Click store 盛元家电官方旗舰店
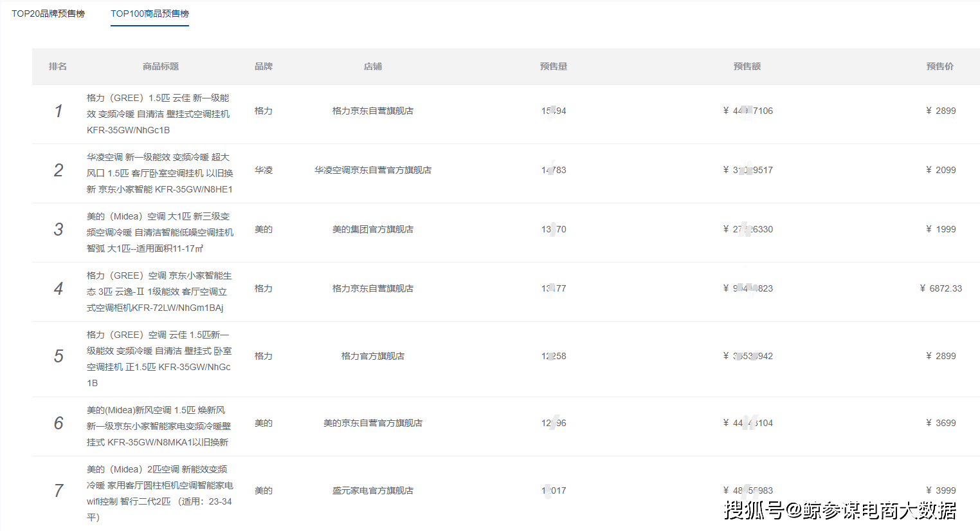This screenshot has height=531, width=980. coord(373,490)
